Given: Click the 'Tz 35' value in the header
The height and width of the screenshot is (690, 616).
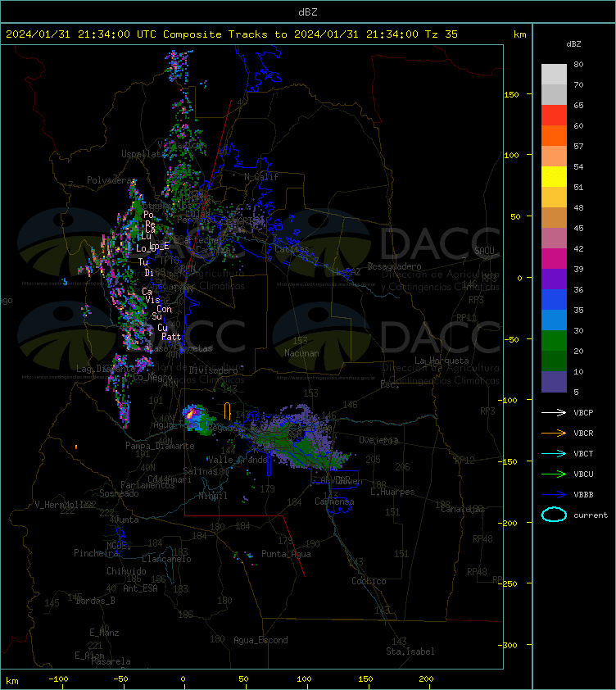Looking at the screenshot, I should (x=442, y=34).
